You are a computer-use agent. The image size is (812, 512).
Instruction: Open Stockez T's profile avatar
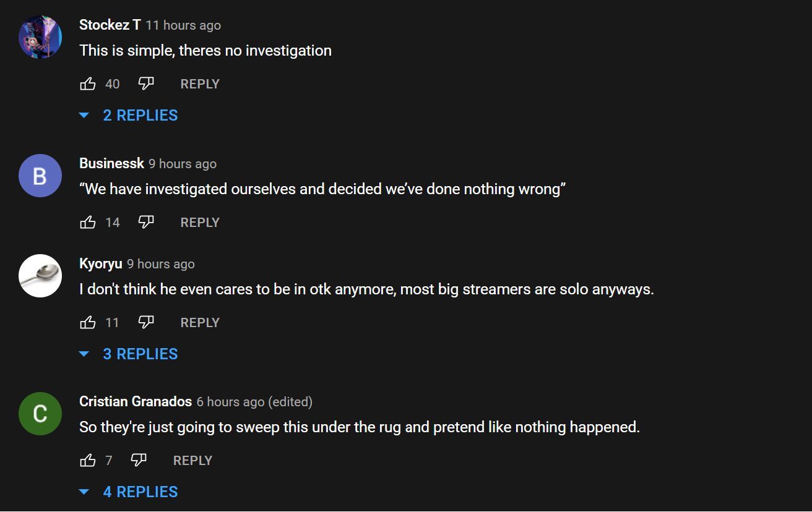[x=40, y=37]
